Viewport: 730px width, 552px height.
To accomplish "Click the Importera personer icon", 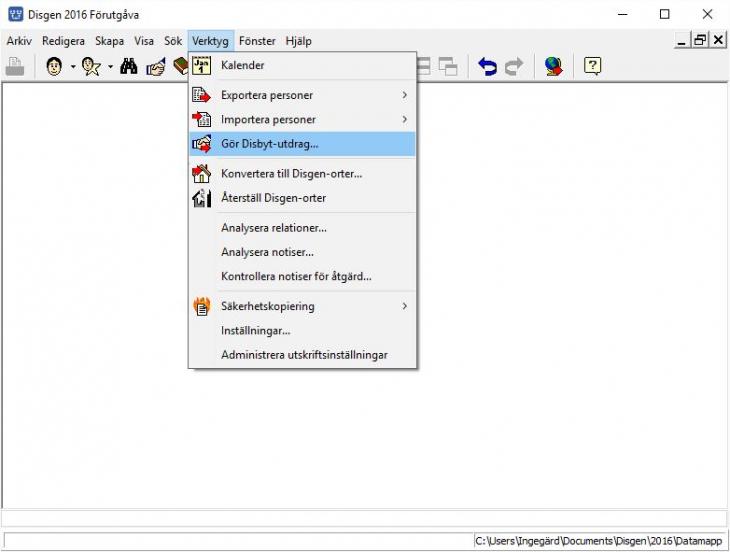I will (201, 119).
